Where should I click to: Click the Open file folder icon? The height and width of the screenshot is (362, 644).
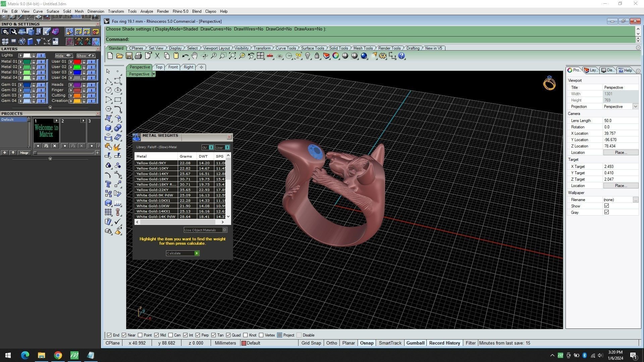tap(119, 56)
